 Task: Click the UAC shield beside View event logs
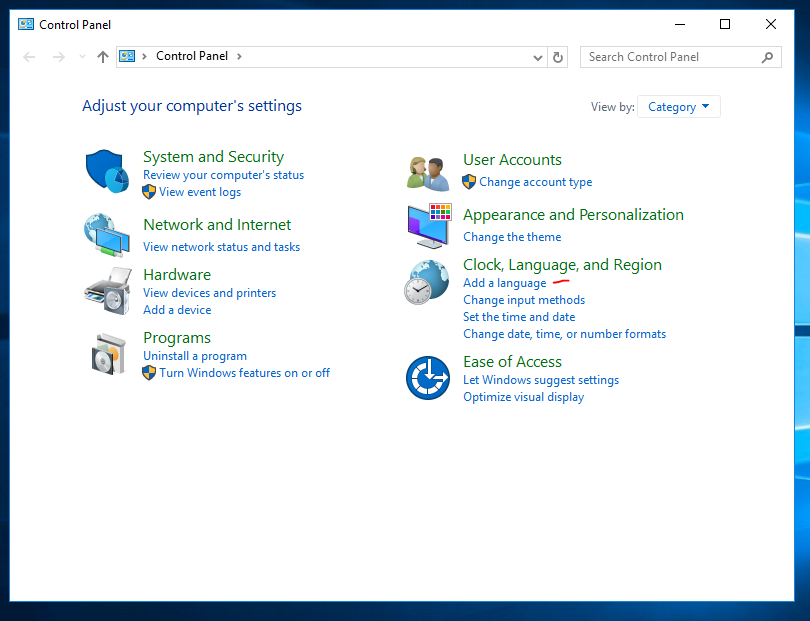point(149,192)
